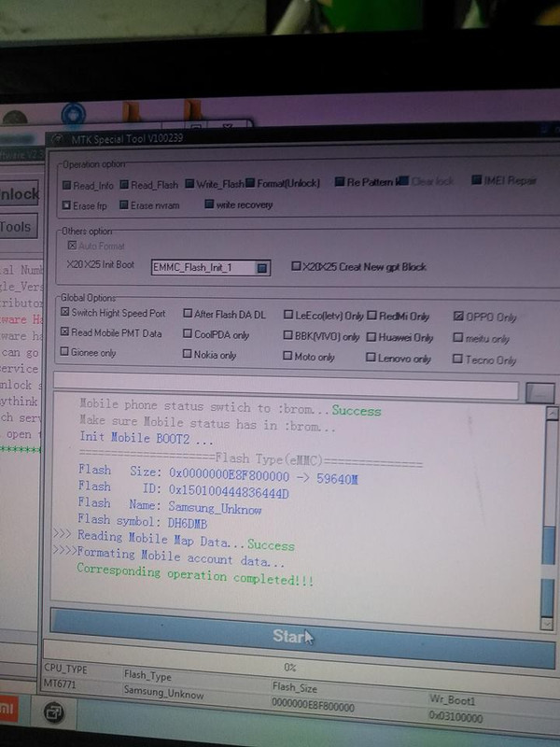Image resolution: width=560 pixels, height=747 pixels.
Task: Toggle the Erase frp checkbox
Action: pos(66,205)
